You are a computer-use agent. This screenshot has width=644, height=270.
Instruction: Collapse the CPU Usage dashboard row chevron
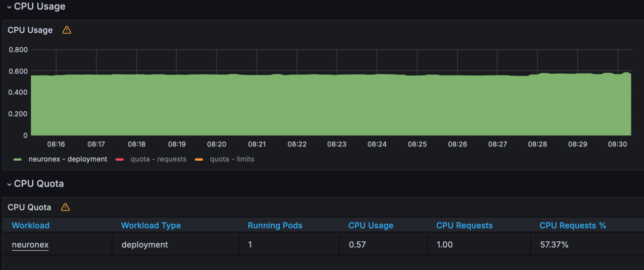tap(9, 7)
